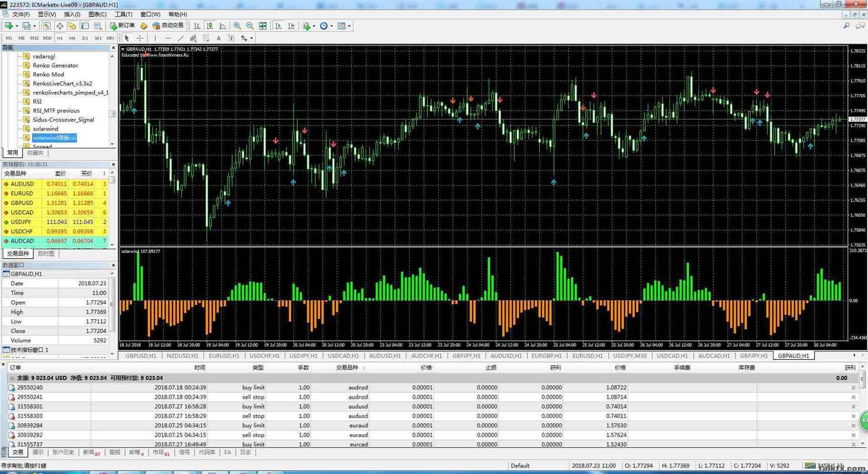
Task: Switch timeframe to M15
Action: [x=34, y=38]
